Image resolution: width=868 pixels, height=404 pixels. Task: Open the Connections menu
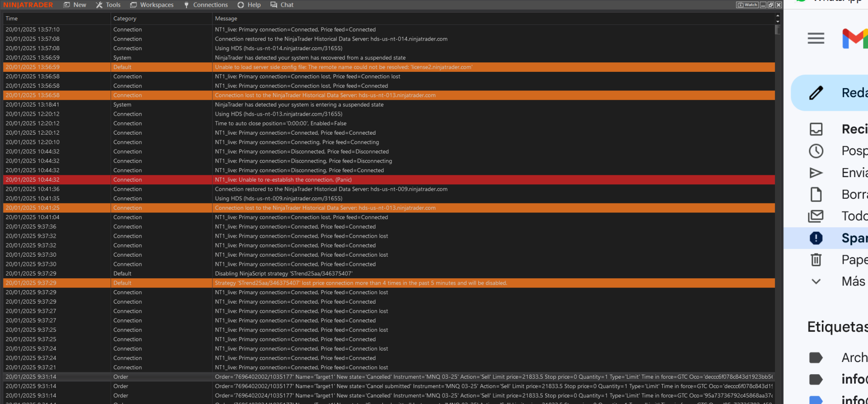tap(206, 5)
